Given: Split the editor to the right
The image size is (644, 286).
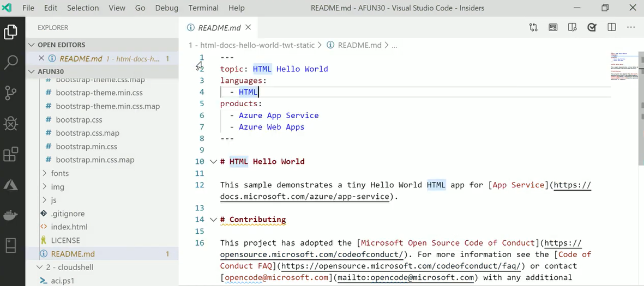Looking at the screenshot, I should pos(612,27).
